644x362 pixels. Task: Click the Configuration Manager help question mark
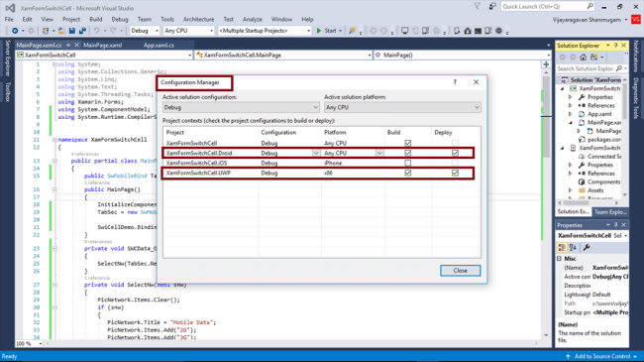[x=455, y=82]
